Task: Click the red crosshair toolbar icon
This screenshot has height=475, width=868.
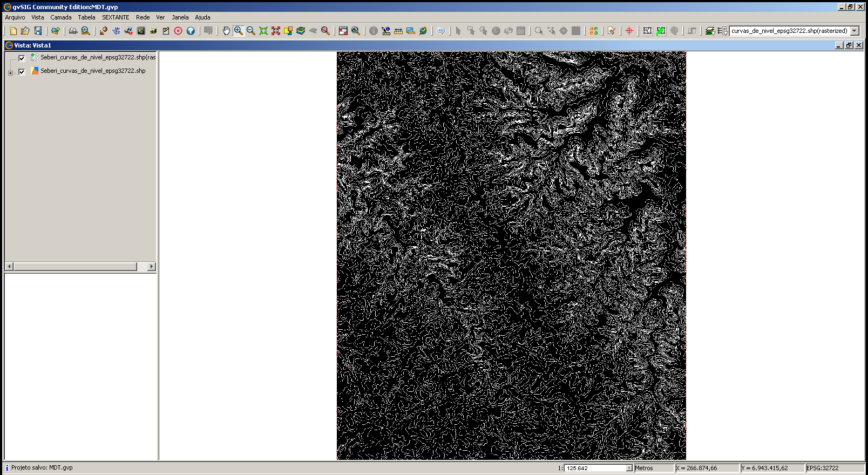Action: pyautogui.click(x=629, y=31)
